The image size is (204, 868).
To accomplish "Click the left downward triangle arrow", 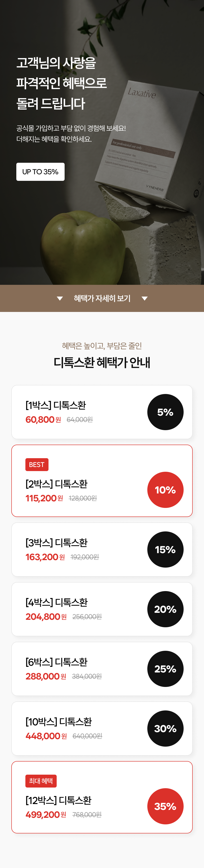I will pyautogui.click(x=60, y=298).
